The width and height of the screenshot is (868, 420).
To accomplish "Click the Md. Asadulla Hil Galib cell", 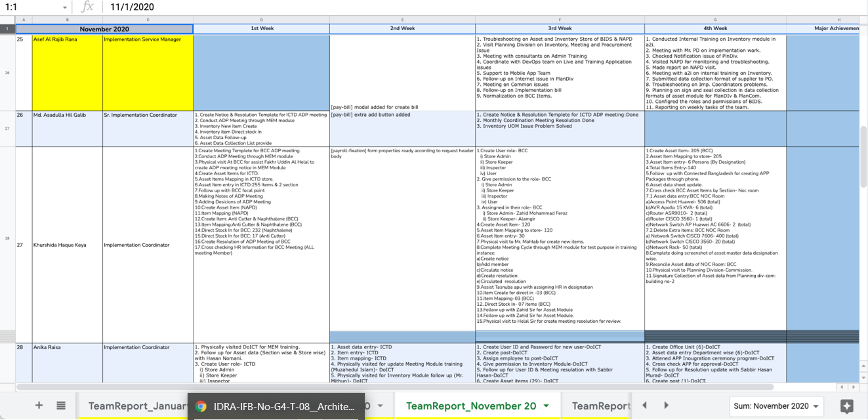I will [x=68, y=129].
